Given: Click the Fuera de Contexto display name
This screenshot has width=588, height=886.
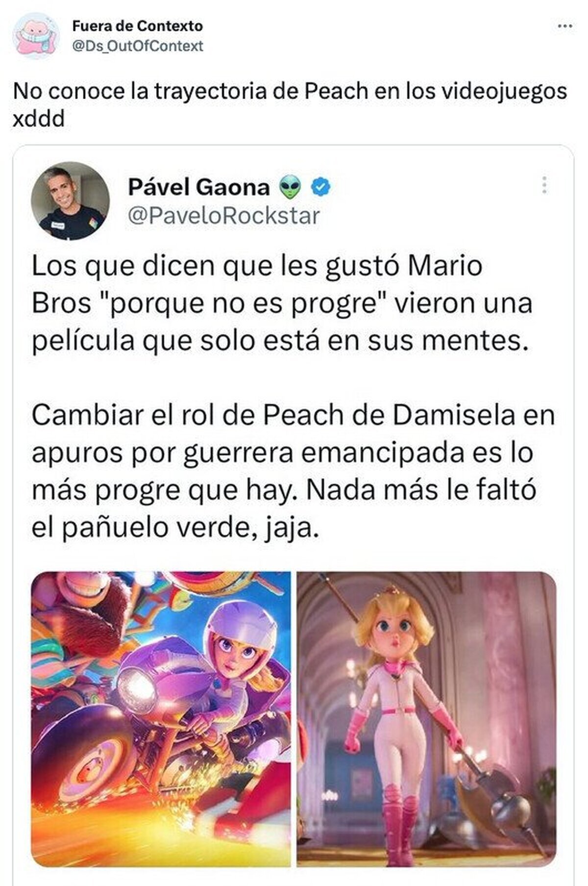Looking at the screenshot, I should click(138, 25).
